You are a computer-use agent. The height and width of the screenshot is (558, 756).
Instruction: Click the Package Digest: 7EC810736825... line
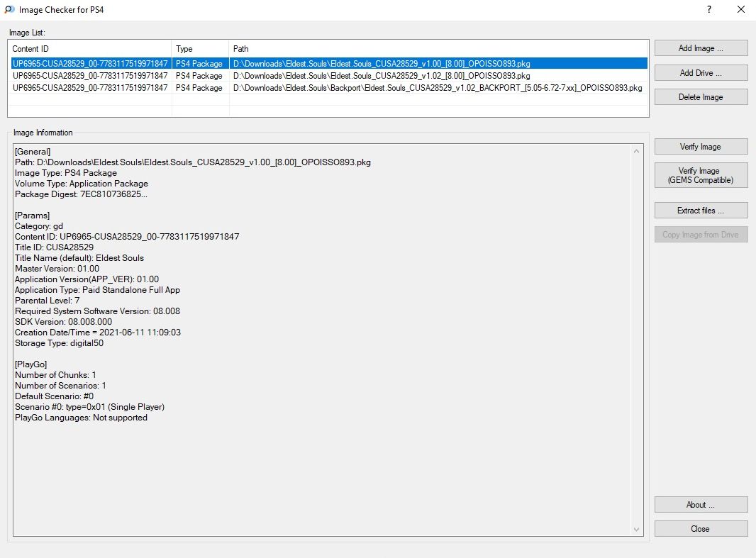(x=81, y=194)
